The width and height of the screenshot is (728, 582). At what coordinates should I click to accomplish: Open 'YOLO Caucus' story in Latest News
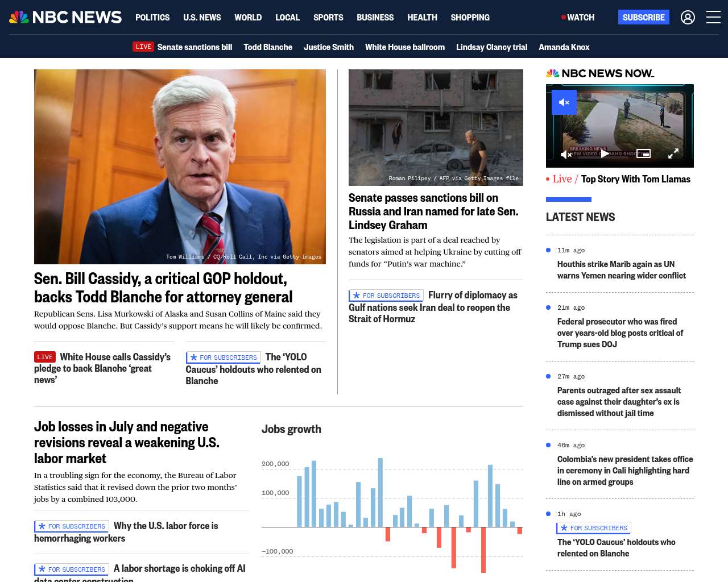tap(617, 548)
